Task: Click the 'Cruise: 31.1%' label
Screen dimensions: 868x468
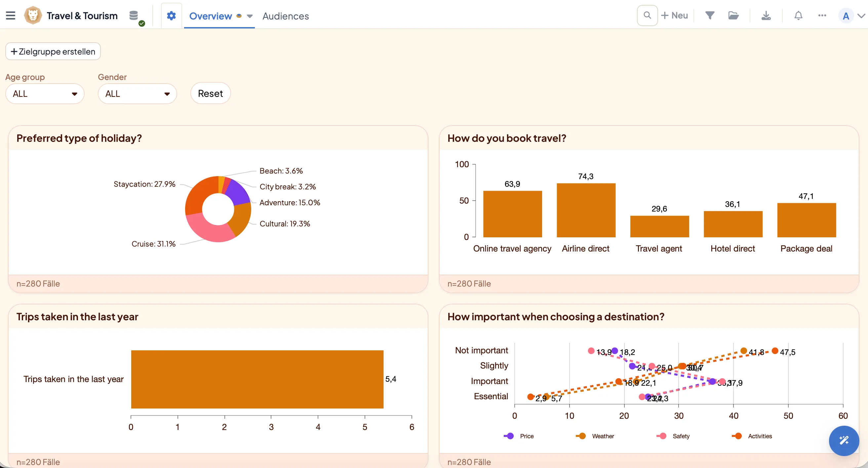Action: [153, 244]
